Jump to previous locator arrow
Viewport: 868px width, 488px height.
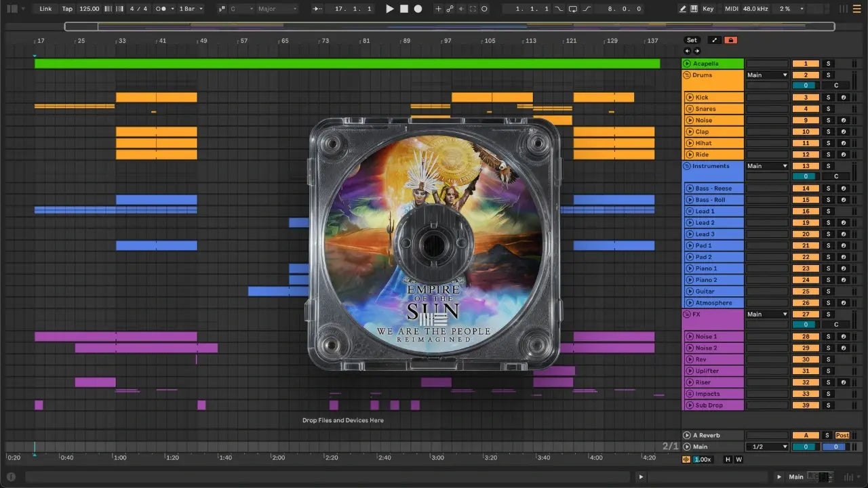point(687,51)
